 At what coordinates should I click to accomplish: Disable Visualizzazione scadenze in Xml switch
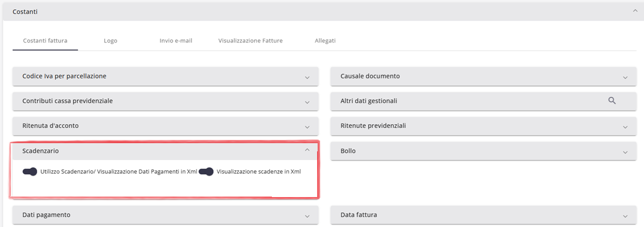click(206, 171)
